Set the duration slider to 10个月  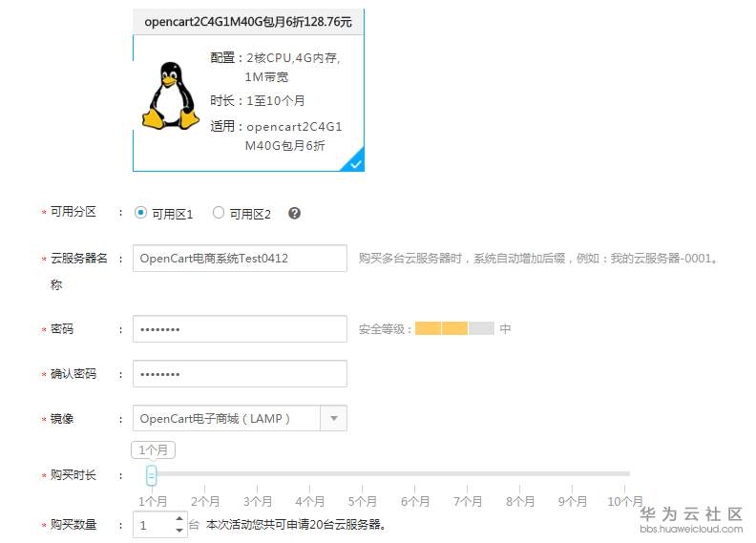click(625, 501)
